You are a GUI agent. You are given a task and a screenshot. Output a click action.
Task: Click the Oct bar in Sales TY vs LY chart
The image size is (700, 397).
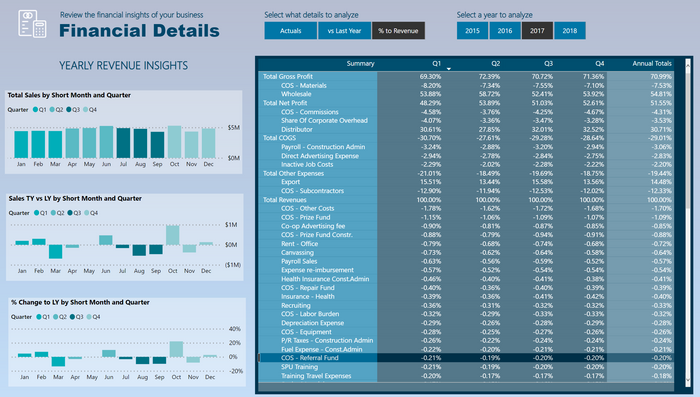(172, 235)
